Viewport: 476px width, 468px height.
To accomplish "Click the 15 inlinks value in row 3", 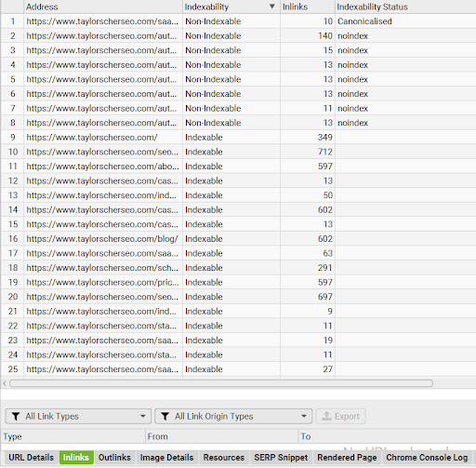I will [x=328, y=50].
